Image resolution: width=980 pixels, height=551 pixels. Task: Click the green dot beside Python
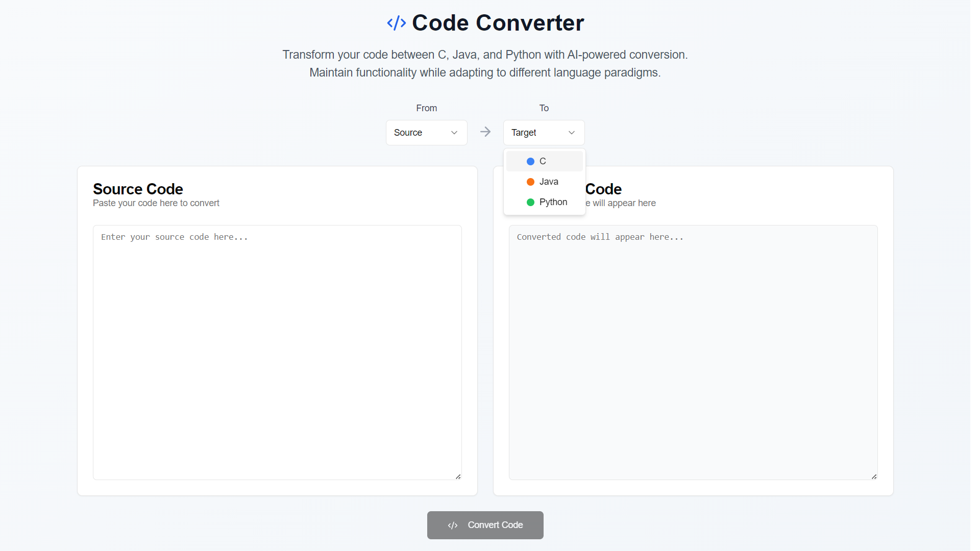click(x=530, y=202)
